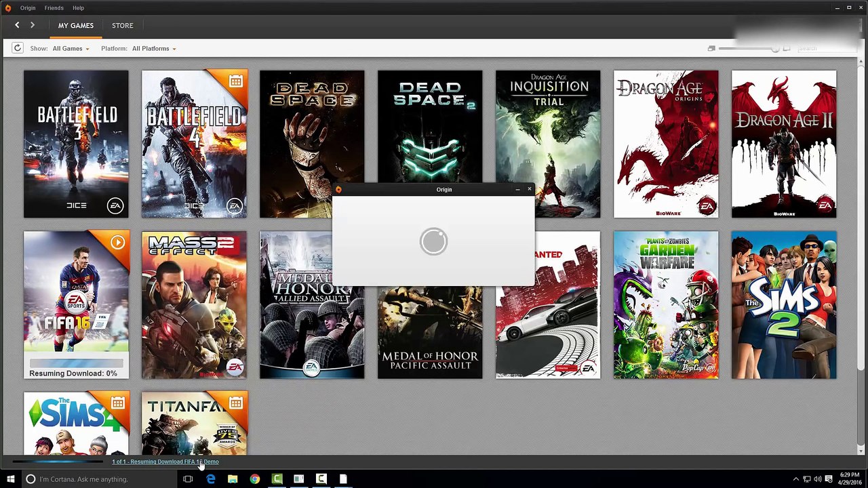Open the network icon in system tray

(x=806, y=479)
